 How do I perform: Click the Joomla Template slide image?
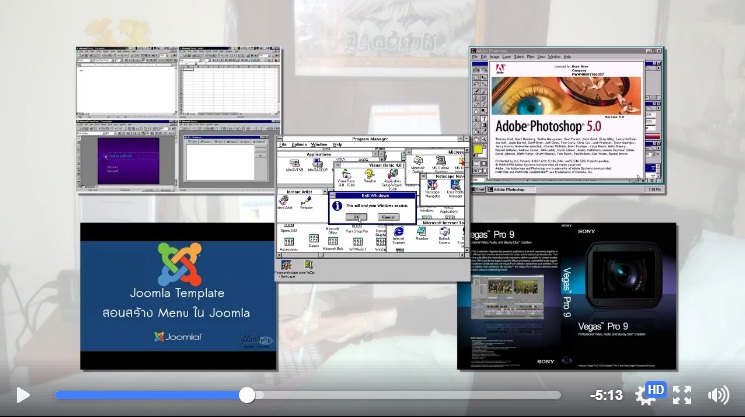coord(178,296)
